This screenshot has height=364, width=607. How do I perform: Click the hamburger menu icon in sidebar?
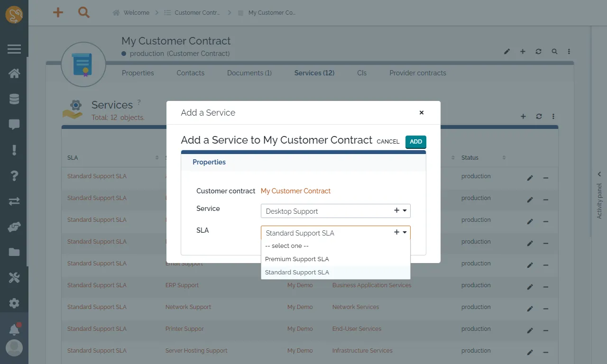tap(14, 49)
